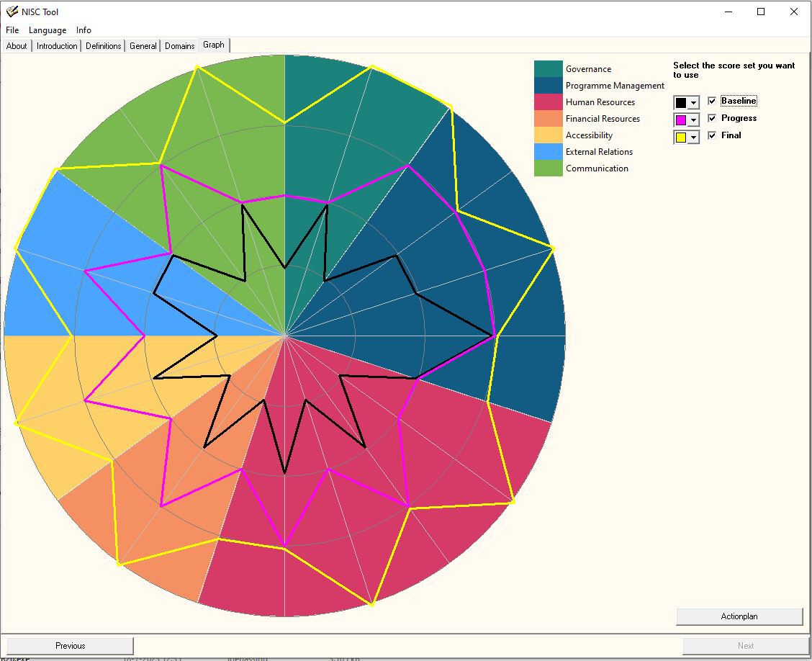Switch to the Introduction tab
The height and width of the screenshot is (661, 812).
pyautogui.click(x=57, y=45)
